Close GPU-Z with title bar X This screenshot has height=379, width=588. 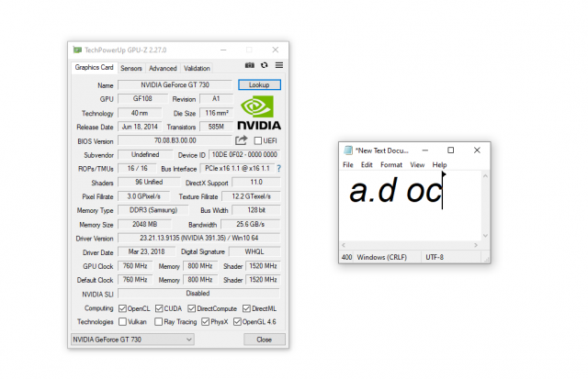(276, 50)
